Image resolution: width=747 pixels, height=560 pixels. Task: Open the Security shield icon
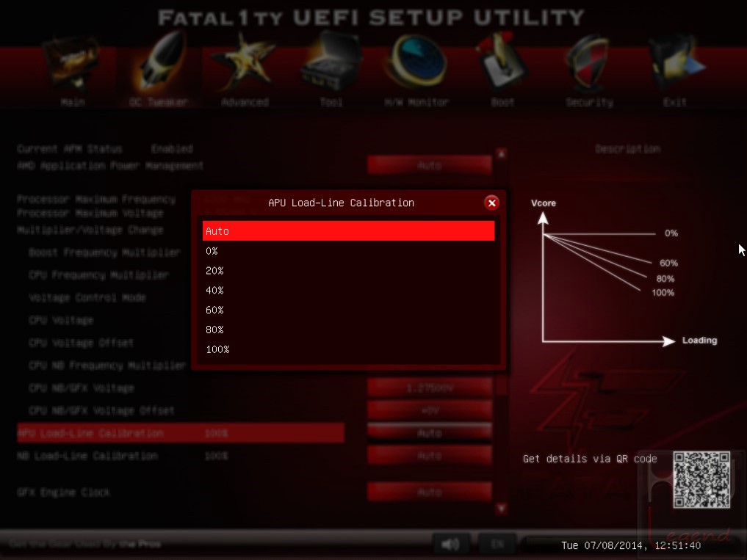point(588,63)
